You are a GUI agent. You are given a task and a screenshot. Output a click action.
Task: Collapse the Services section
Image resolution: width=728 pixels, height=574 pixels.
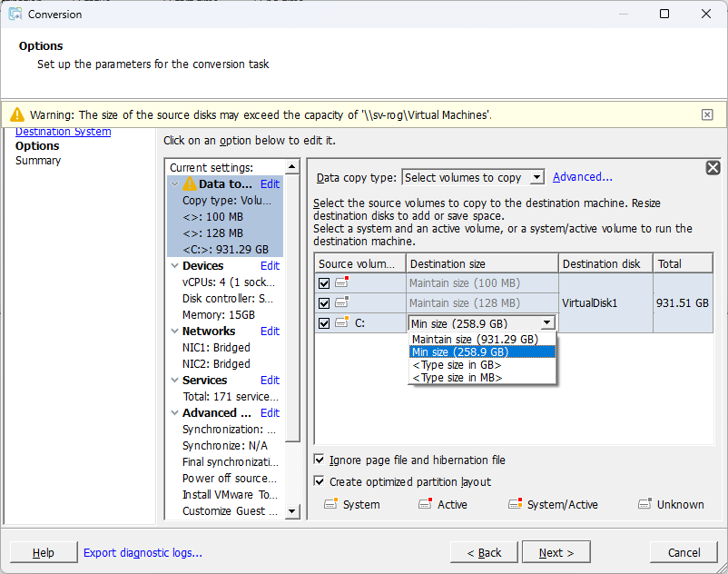(x=175, y=380)
